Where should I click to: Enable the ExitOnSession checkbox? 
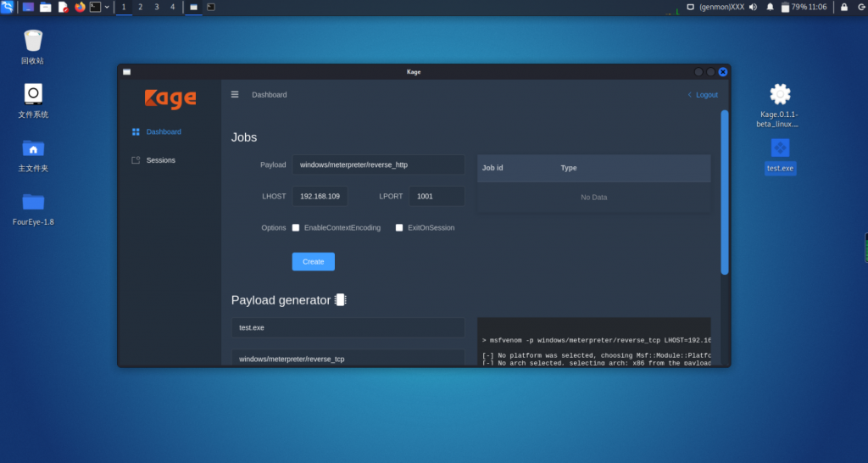click(399, 227)
